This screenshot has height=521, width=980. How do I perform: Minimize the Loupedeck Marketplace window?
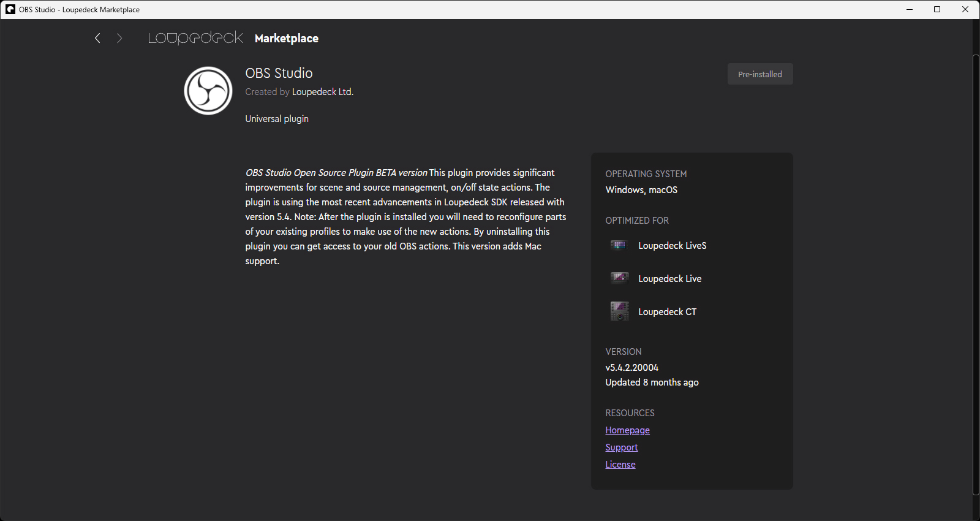[x=910, y=9]
